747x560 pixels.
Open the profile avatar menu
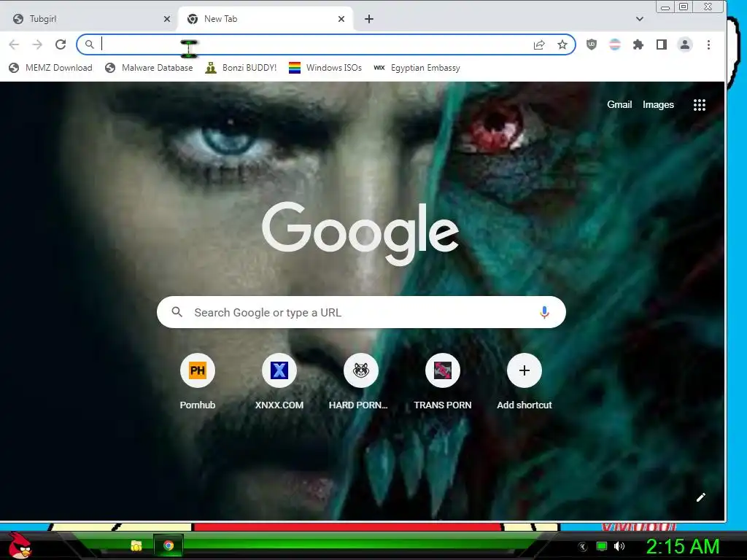(x=684, y=44)
